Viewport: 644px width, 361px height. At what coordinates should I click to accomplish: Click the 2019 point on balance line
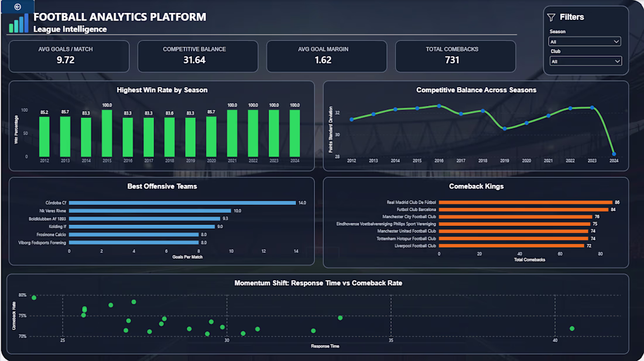tap(505, 129)
